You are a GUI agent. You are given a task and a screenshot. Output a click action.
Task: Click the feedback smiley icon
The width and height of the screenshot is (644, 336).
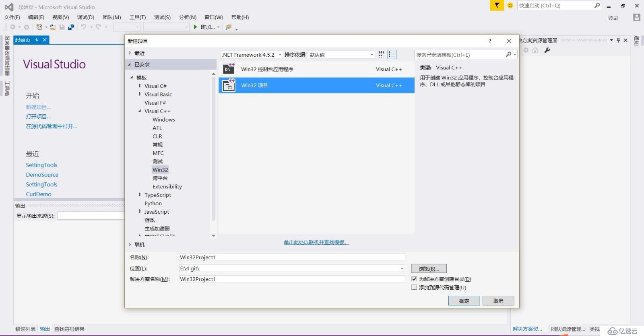click(x=510, y=5)
